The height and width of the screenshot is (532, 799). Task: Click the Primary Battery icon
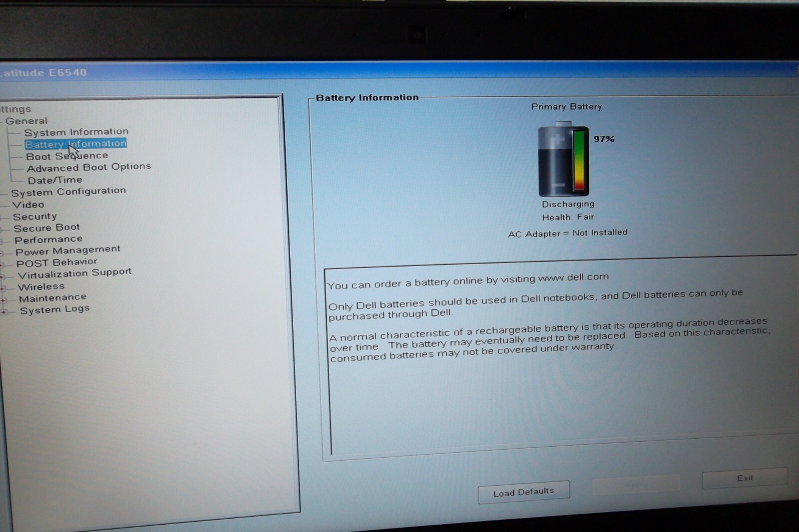pos(563,159)
